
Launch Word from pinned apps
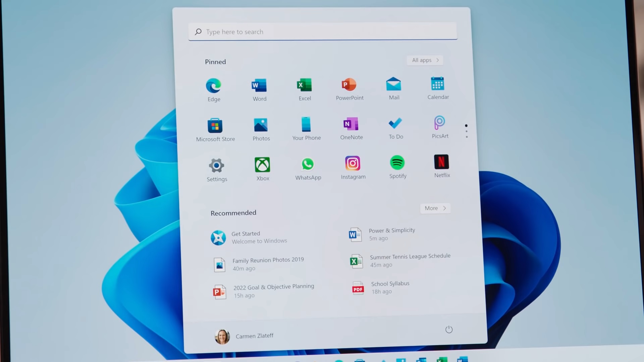click(259, 89)
